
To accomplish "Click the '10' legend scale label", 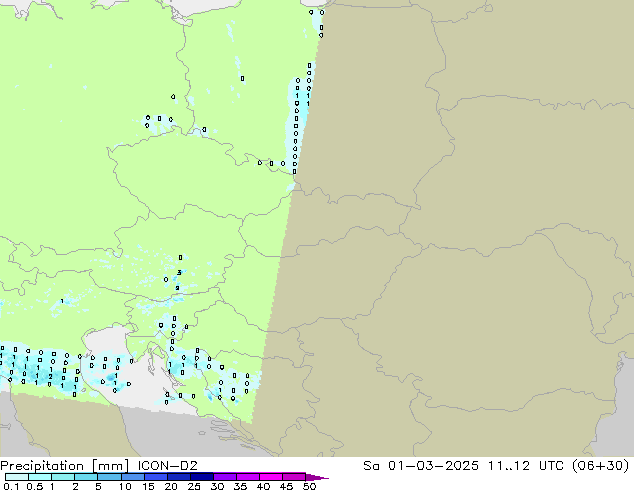I will pos(125,486).
